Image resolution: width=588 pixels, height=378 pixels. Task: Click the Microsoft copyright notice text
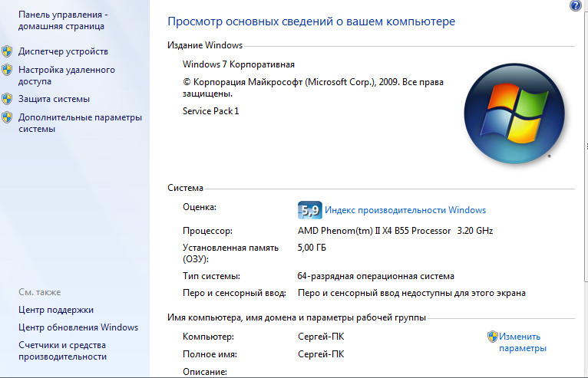[313, 87]
